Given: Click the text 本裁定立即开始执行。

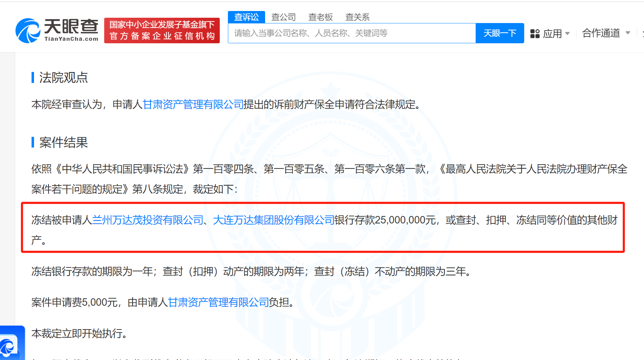Looking at the screenshot, I should point(79,334).
